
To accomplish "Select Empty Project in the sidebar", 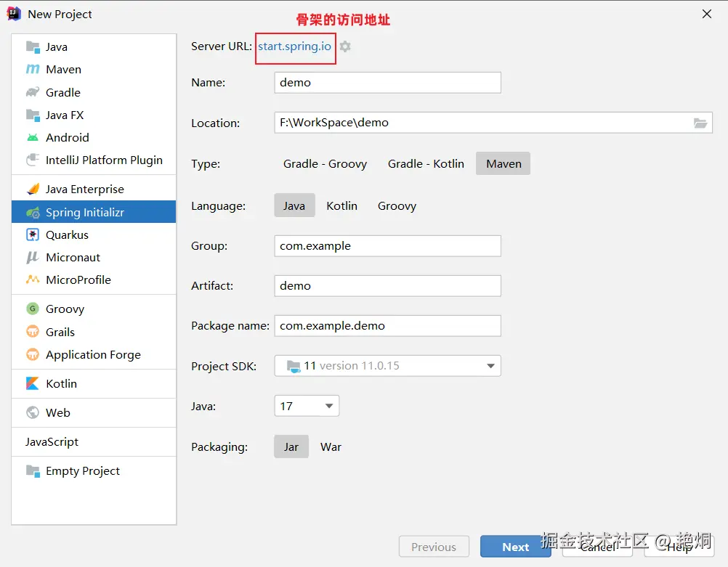I will [94, 471].
